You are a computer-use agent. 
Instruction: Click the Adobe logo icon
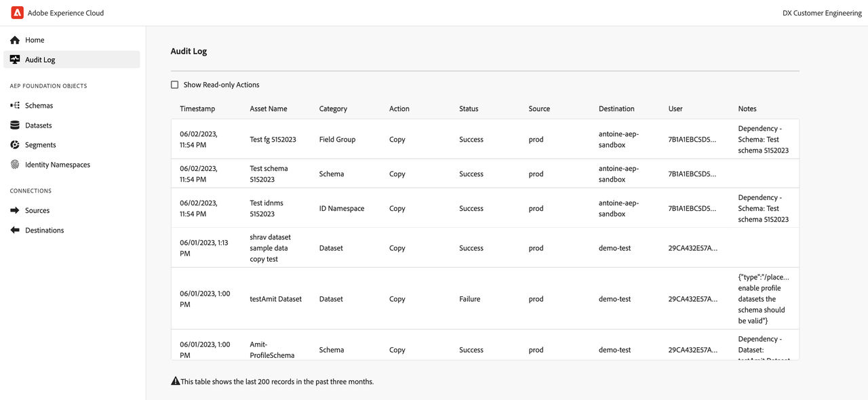pos(17,13)
